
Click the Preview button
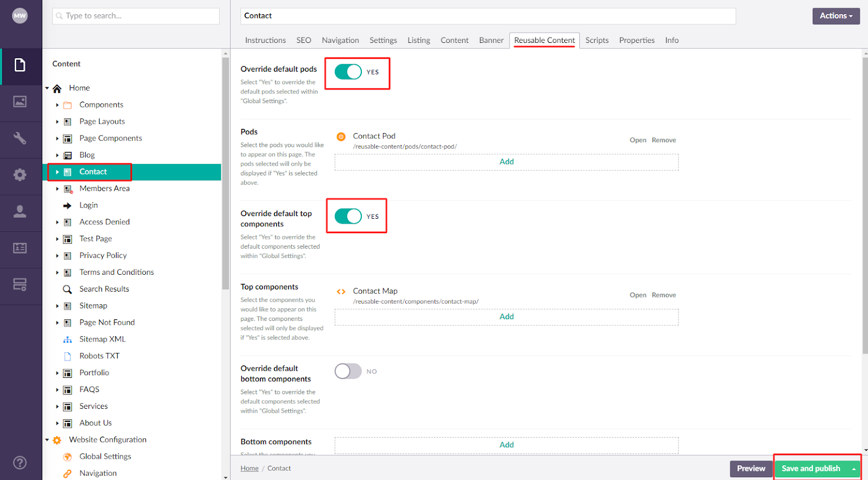point(751,469)
